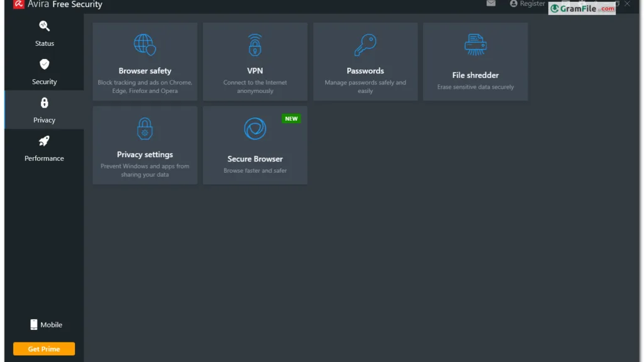This screenshot has height=362, width=644.
Task: Click the Get Prime button
Action: click(44, 349)
